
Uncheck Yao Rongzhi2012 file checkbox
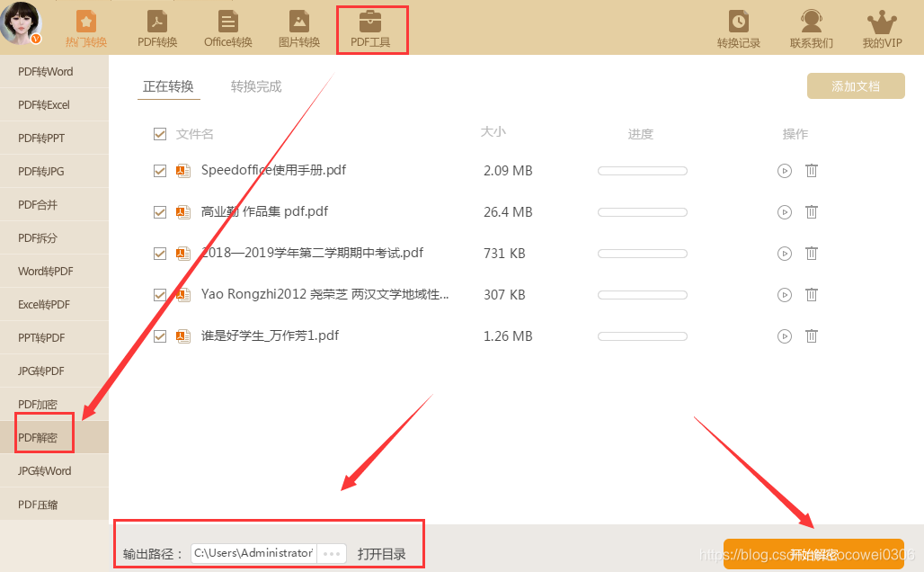pyautogui.click(x=160, y=295)
